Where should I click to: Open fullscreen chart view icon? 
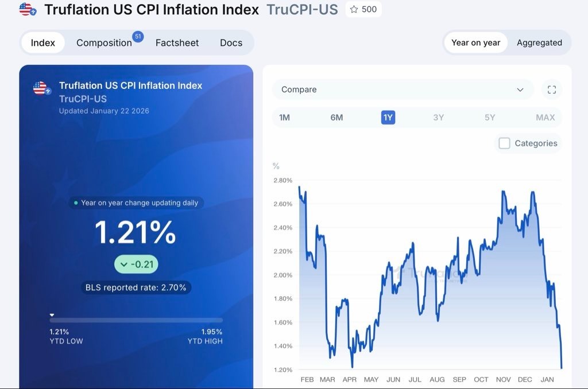tap(552, 90)
